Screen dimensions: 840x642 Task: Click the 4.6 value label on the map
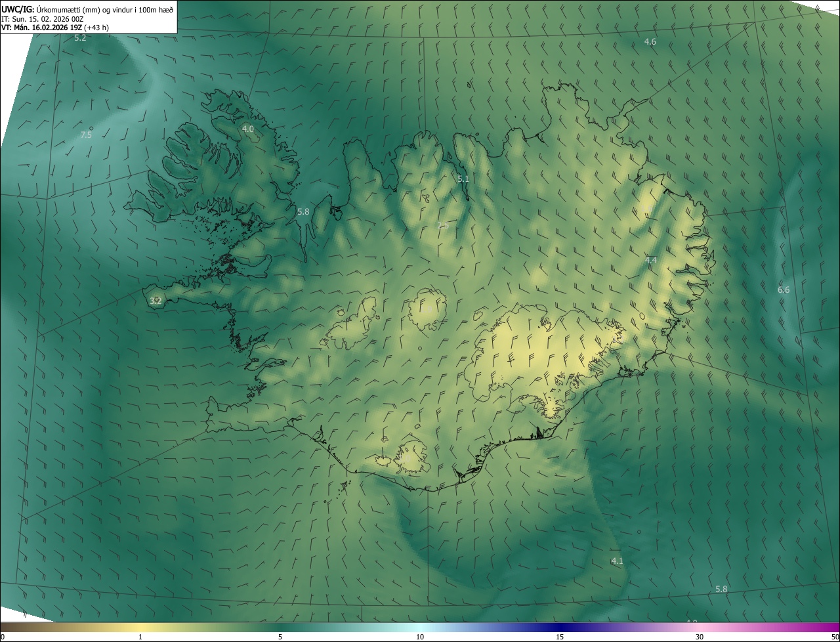(x=650, y=41)
